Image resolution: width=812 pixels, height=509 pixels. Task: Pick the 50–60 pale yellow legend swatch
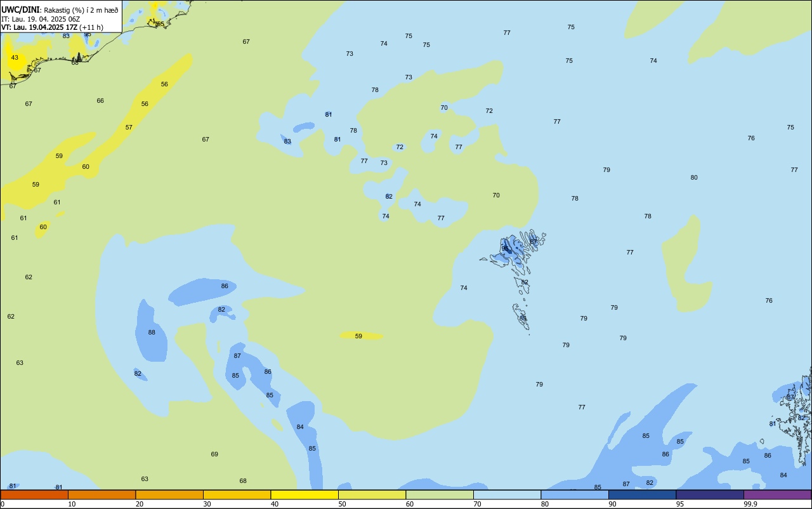(x=372, y=494)
